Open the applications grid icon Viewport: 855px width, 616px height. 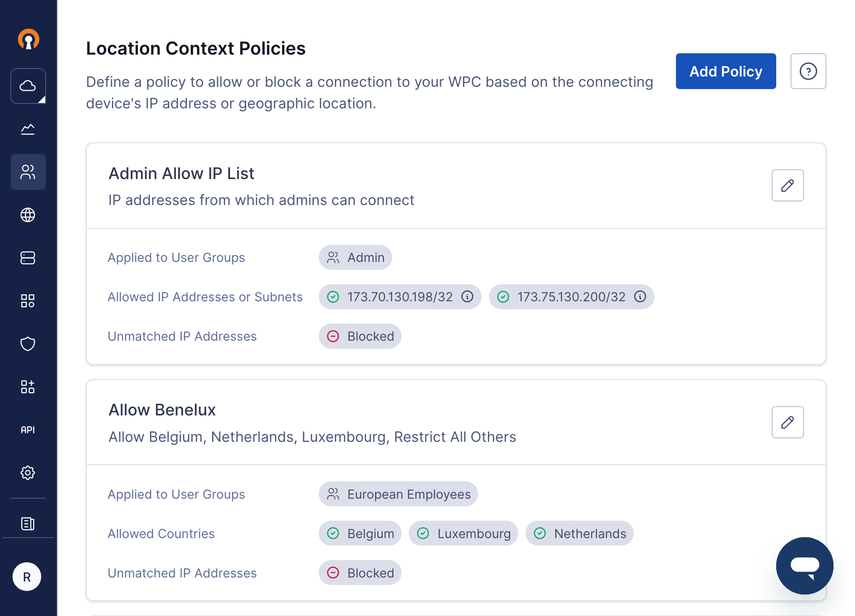28,301
